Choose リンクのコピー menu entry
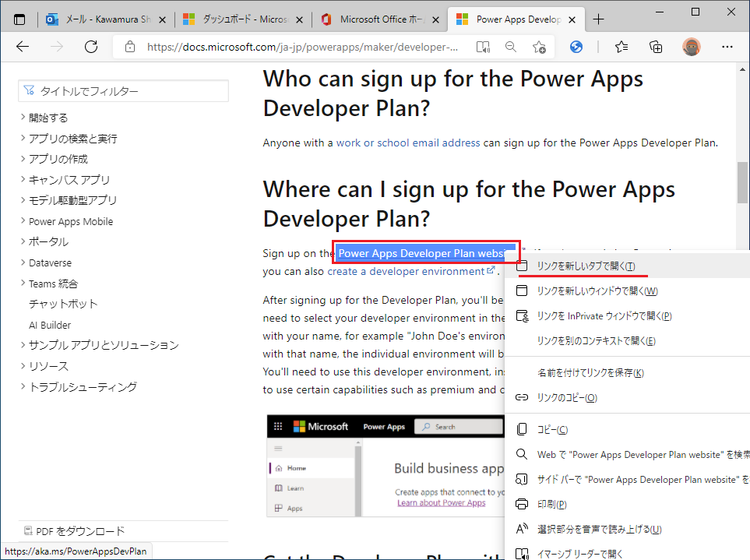The width and height of the screenshot is (750, 560). 627,397
